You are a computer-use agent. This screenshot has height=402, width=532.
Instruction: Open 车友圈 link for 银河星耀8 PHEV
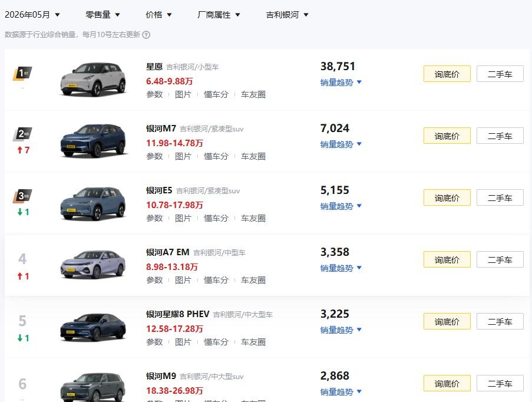[253, 342]
